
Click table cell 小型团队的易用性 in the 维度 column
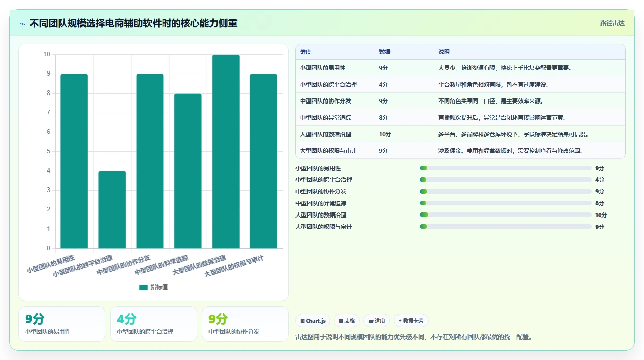tap(323, 68)
